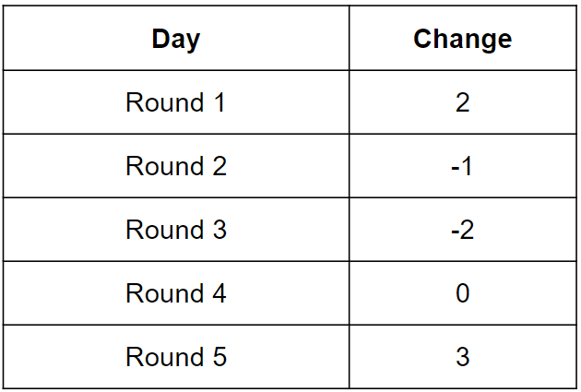Select the Round 4 cell
The height and width of the screenshot is (392, 581).
pyautogui.click(x=175, y=293)
